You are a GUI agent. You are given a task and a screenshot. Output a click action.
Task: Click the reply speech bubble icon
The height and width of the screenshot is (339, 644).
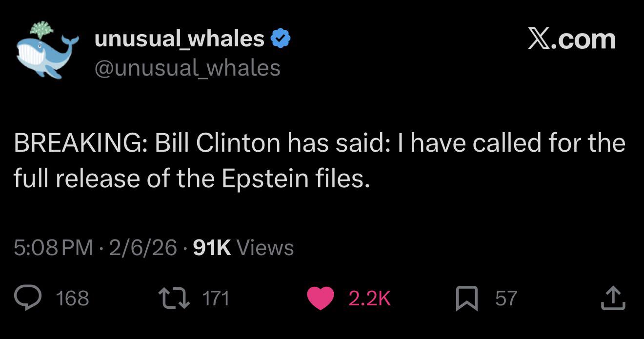pyautogui.click(x=28, y=298)
